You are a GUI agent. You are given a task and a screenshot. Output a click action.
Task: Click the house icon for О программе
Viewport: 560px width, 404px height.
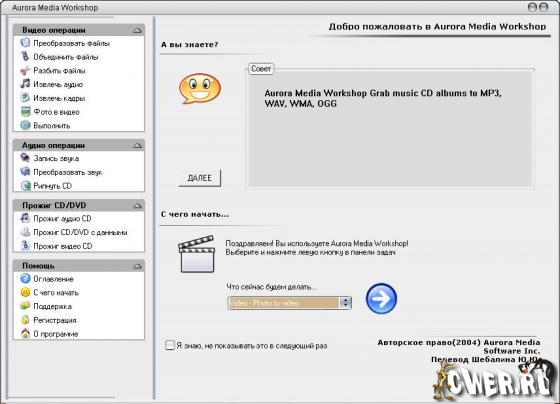point(25,333)
